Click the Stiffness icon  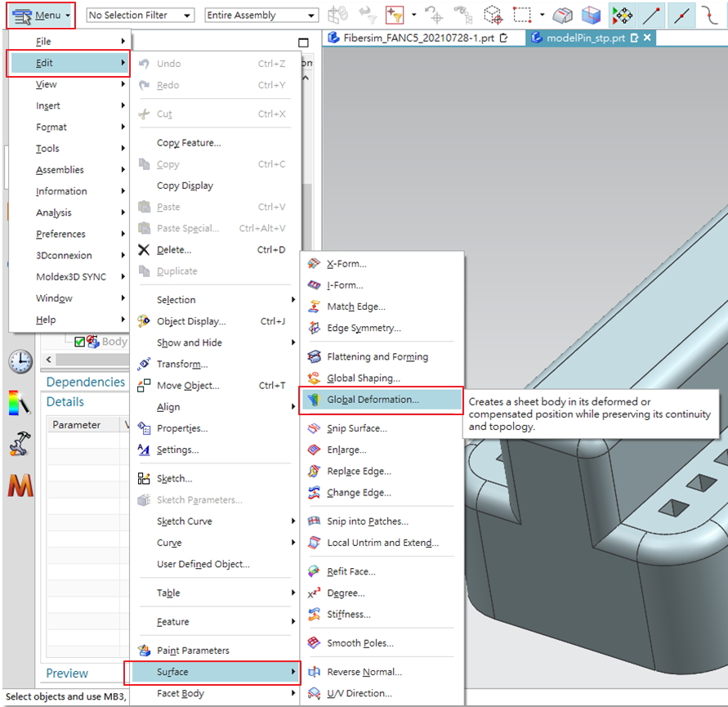[314, 614]
